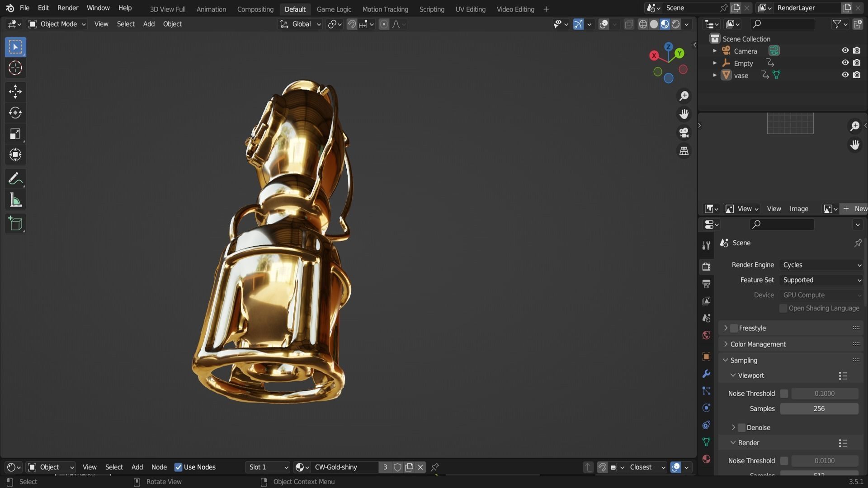The height and width of the screenshot is (488, 868).
Task: Click the viewport pan hand icon
Action: point(684,114)
